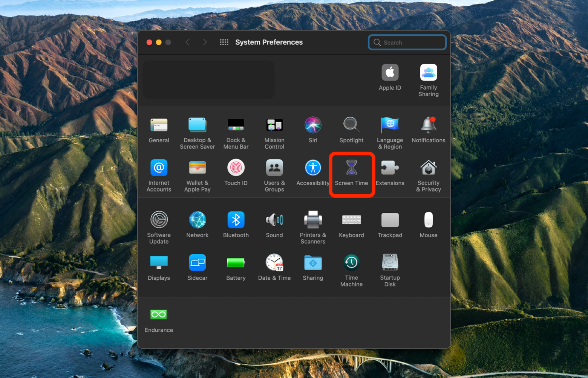Click the back navigation arrow
The width and height of the screenshot is (588, 378).
[188, 42]
